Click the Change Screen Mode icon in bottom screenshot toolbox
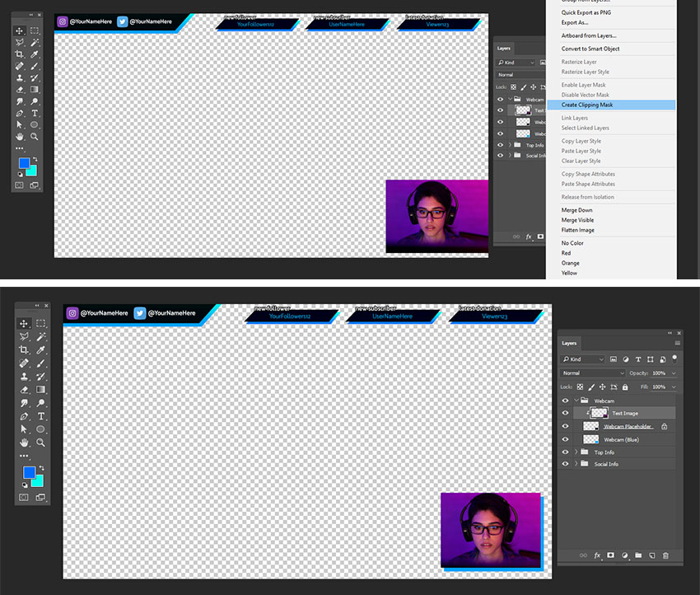 pos(40,497)
